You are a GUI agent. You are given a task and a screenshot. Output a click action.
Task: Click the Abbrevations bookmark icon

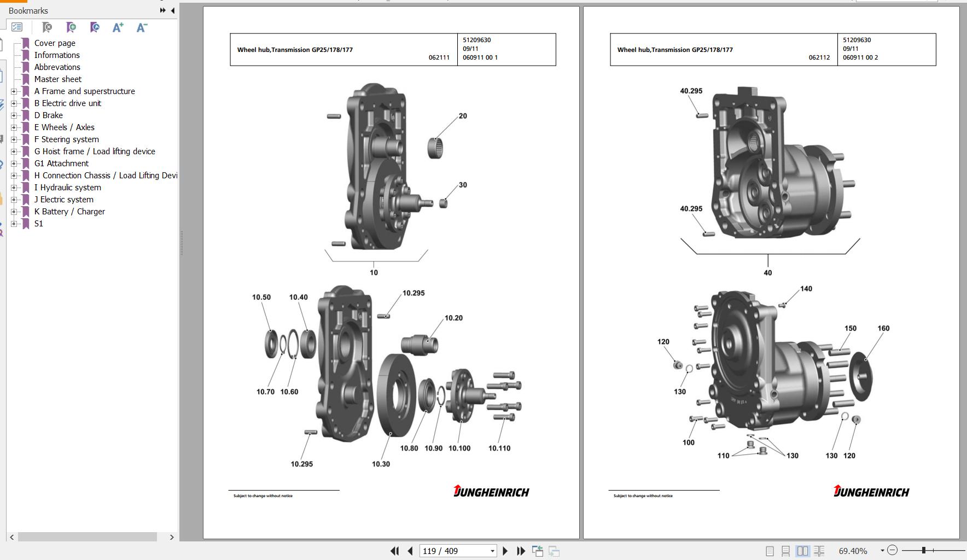point(26,67)
